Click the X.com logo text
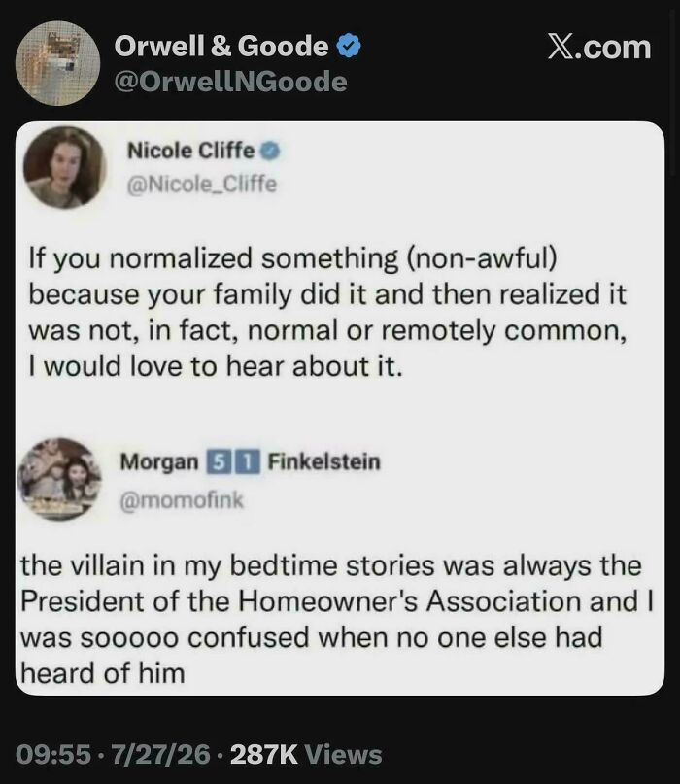 [599, 48]
